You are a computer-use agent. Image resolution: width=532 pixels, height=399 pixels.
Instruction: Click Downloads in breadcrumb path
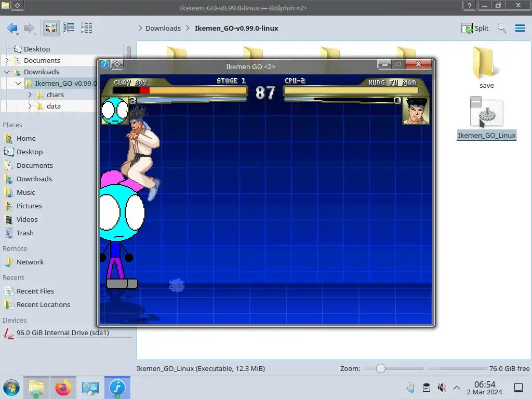click(163, 28)
